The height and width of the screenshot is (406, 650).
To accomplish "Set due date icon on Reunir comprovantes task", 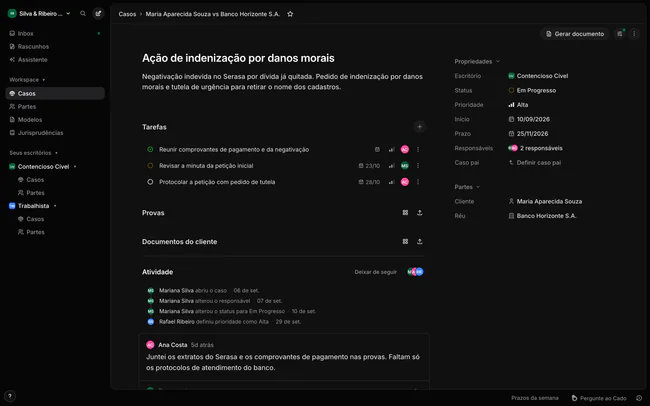I will (x=377, y=149).
